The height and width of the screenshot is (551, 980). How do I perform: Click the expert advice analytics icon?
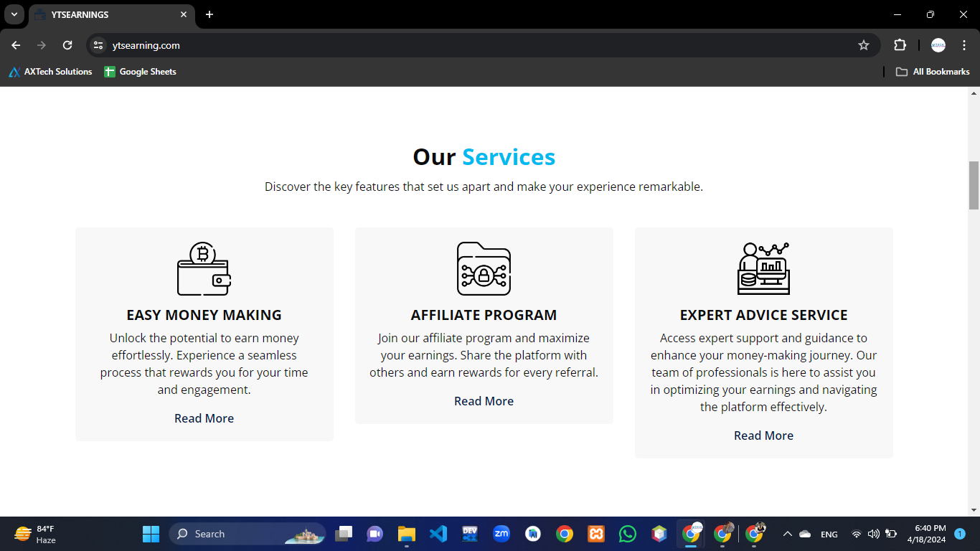coord(763,269)
